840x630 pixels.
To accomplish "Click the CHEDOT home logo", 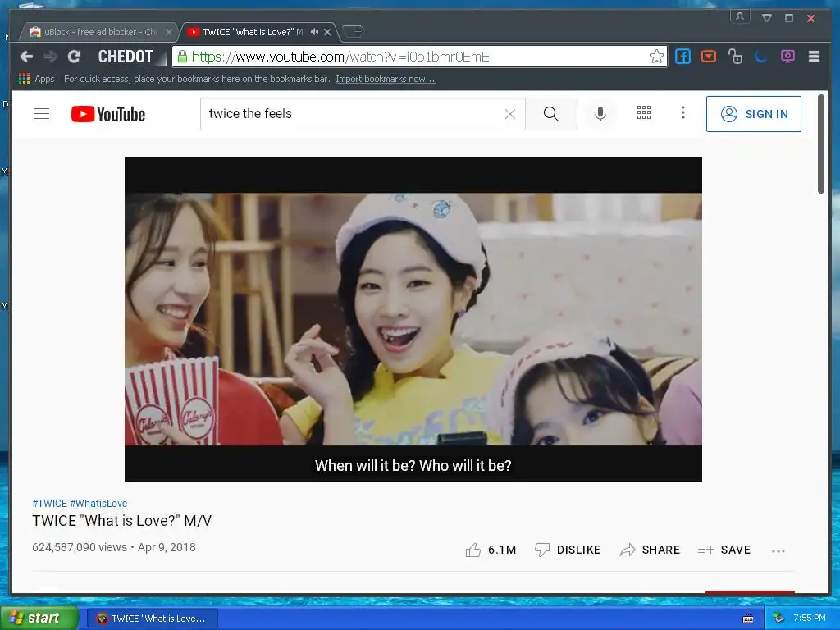I will point(126,57).
